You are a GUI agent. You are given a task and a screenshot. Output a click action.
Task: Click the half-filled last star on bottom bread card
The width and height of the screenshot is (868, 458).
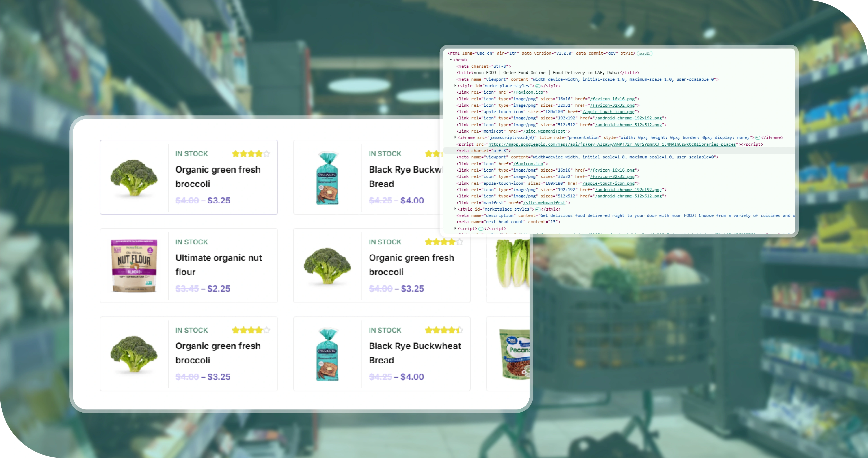coord(460,330)
